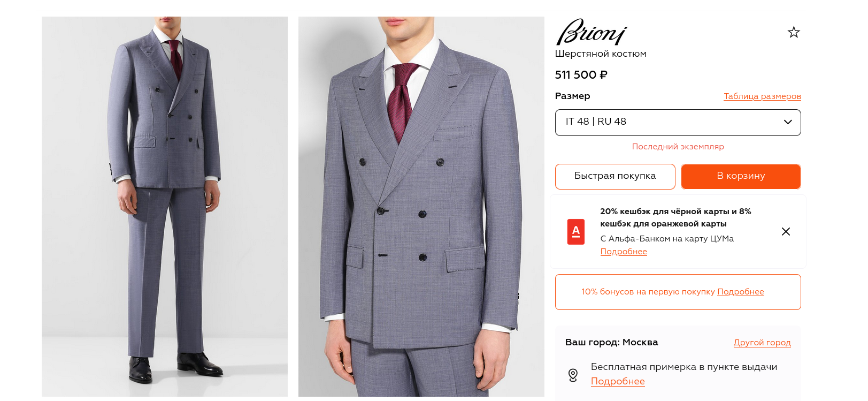This screenshot has height=401, width=868.
Task: Click the 10% бонусов на первую покупку text
Action: [x=648, y=292]
